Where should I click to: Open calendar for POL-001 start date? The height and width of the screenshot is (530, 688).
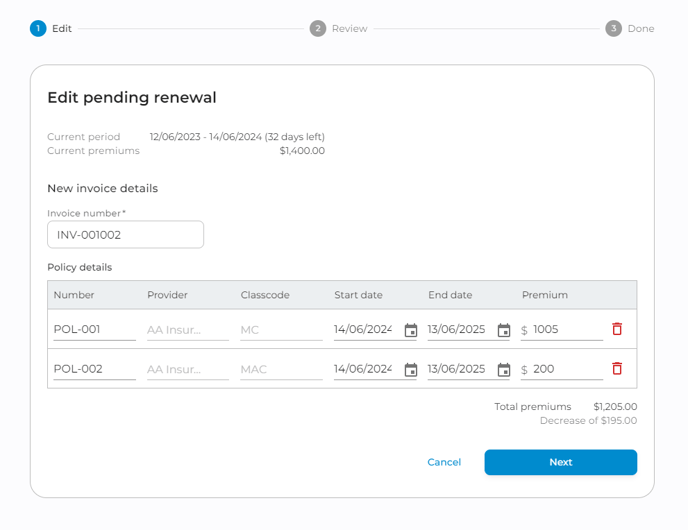click(410, 330)
